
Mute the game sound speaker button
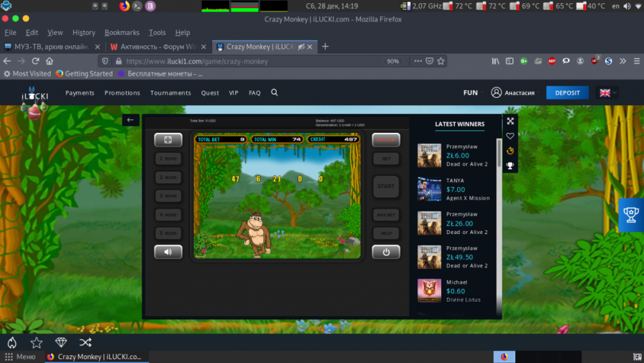point(168,252)
